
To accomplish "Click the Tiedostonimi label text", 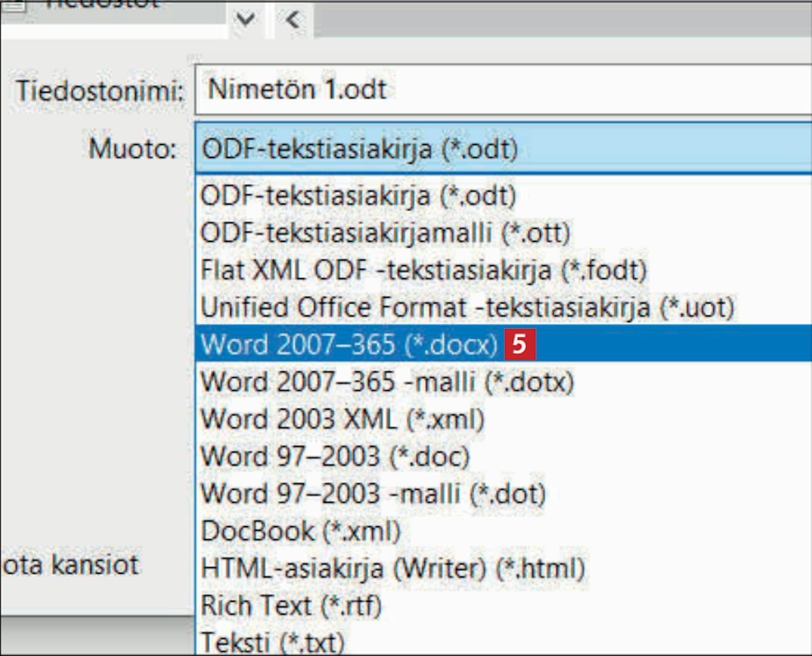I will click(x=100, y=90).
